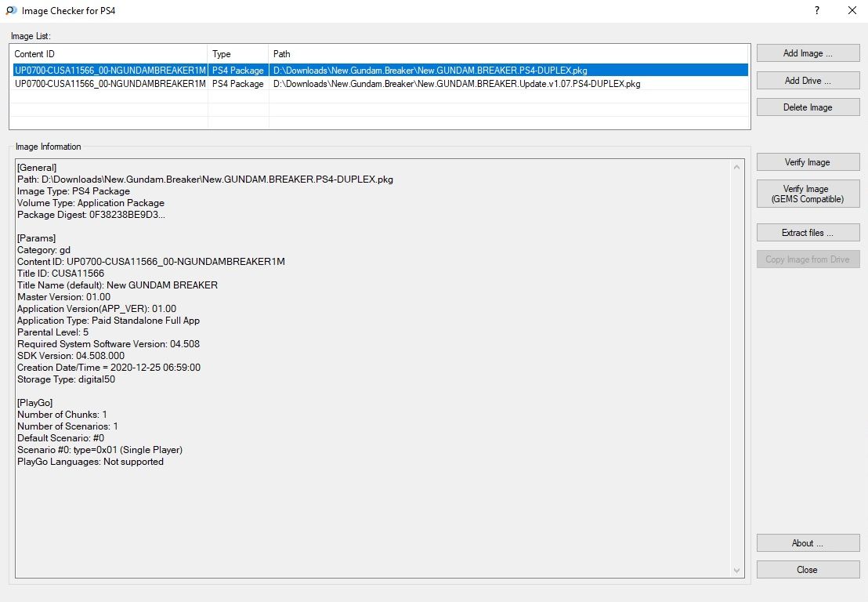
Task: Close the window with the X button
Action: pos(852,10)
